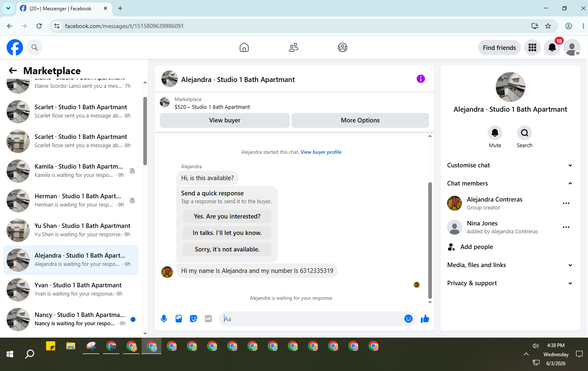Open the account profile avatar menu
588x371 pixels.
[572, 47]
